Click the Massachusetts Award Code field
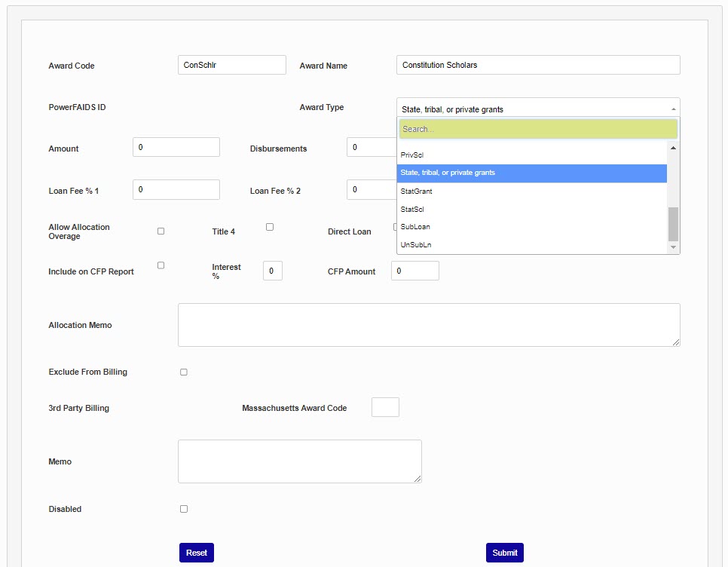The height and width of the screenshot is (567, 728). coord(385,407)
